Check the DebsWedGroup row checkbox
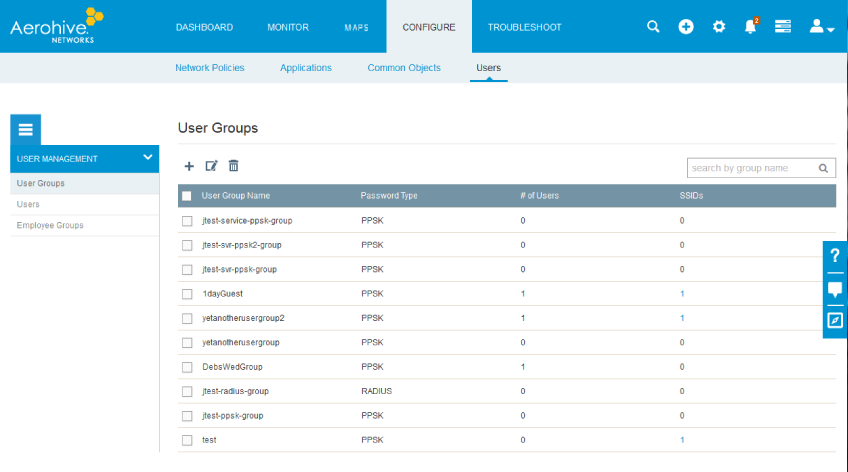The height and width of the screenshot is (472, 848). pyautogui.click(x=187, y=367)
